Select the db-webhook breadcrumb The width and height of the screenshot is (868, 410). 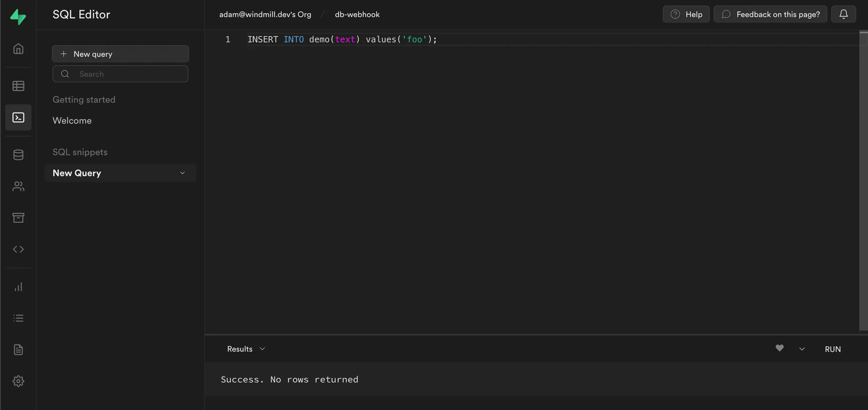point(357,14)
